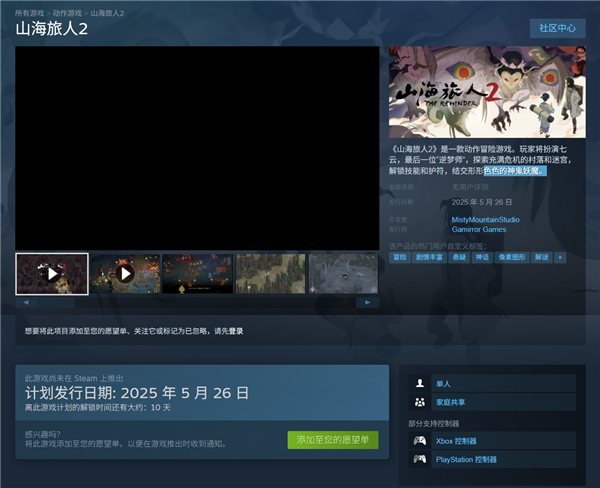Open publisher Gamirror Games link
This screenshot has height=488, width=600.
coord(479,229)
